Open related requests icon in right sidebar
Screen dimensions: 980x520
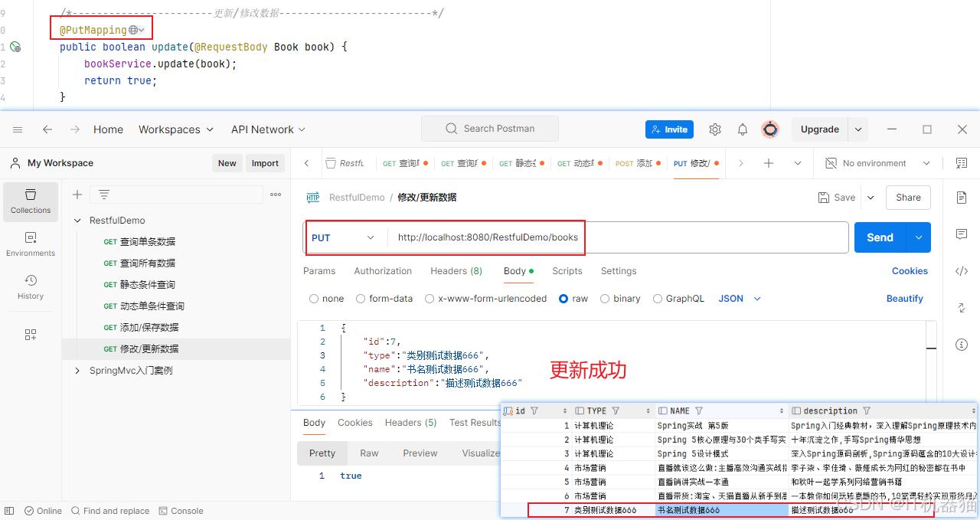coord(962,308)
